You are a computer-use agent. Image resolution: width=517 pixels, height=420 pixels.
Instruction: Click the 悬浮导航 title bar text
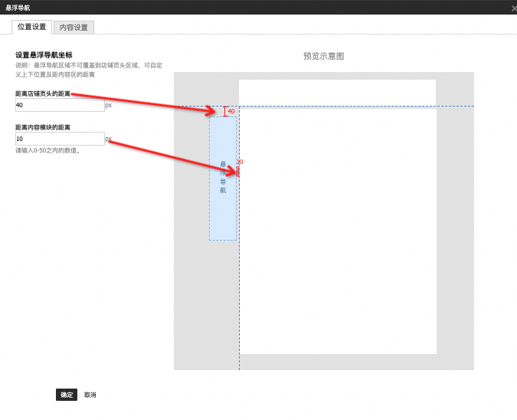point(18,8)
